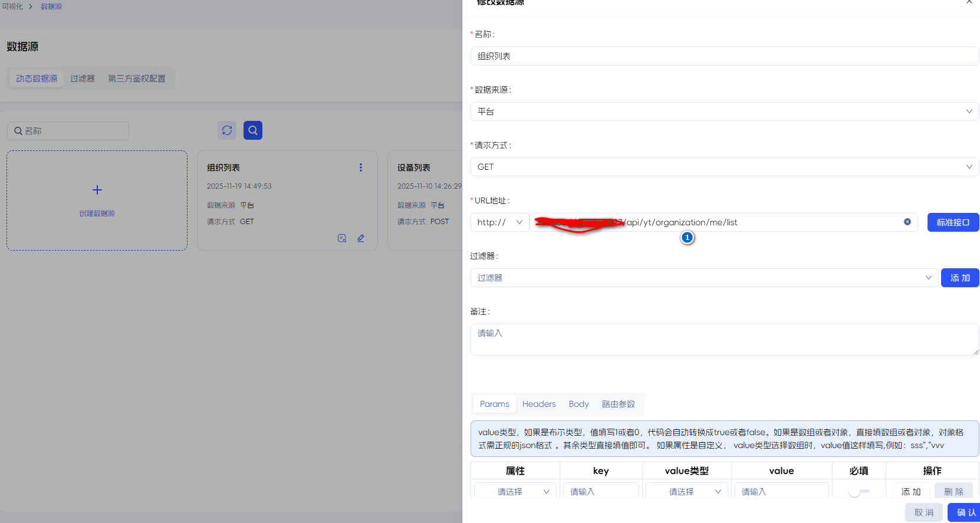Click the edit pencil icon on 组织列表 card
The height and width of the screenshot is (523, 980).
click(x=361, y=238)
